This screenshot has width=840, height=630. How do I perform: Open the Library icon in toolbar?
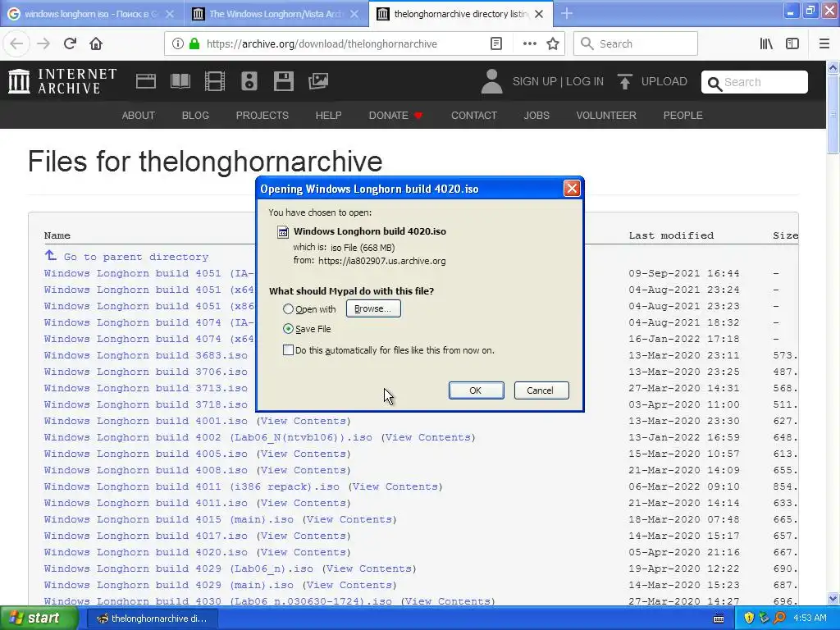766,43
